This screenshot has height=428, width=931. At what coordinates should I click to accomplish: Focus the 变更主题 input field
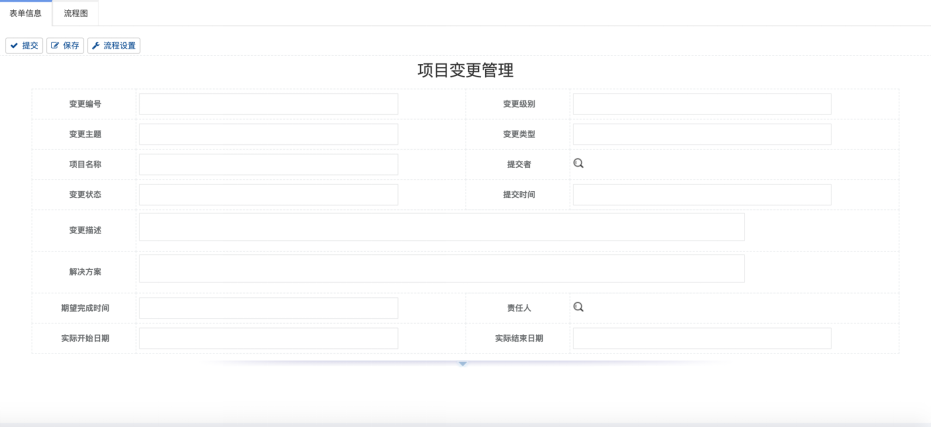click(268, 134)
